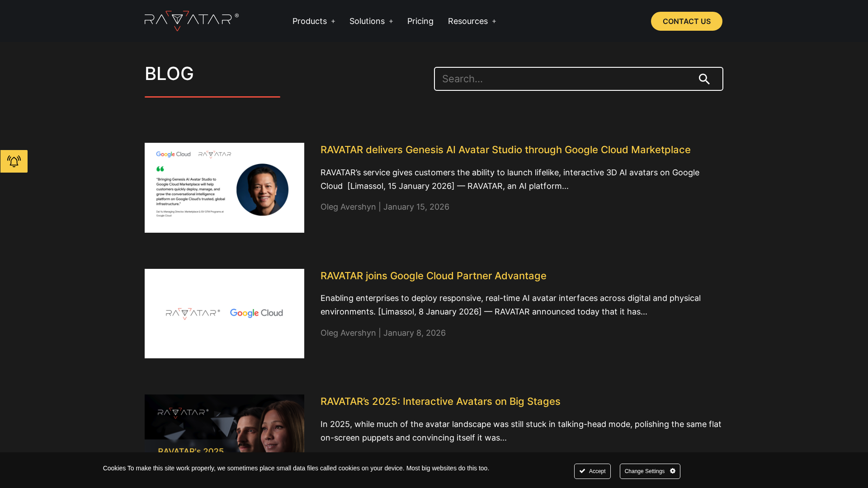The image size is (868, 488).
Task: Click the RAVATAR Google Cloud logos thumbnail
Action: (x=224, y=313)
